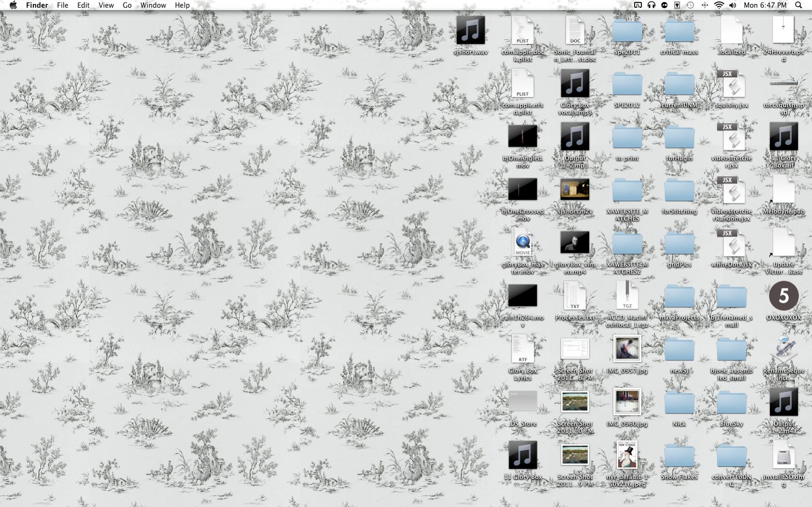The width and height of the screenshot is (812, 507).
Task: Click the SPE2012 folder
Action: (x=627, y=85)
